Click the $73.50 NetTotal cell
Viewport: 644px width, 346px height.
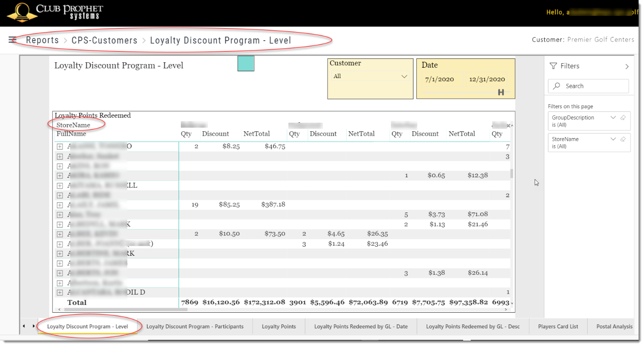tap(275, 234)
